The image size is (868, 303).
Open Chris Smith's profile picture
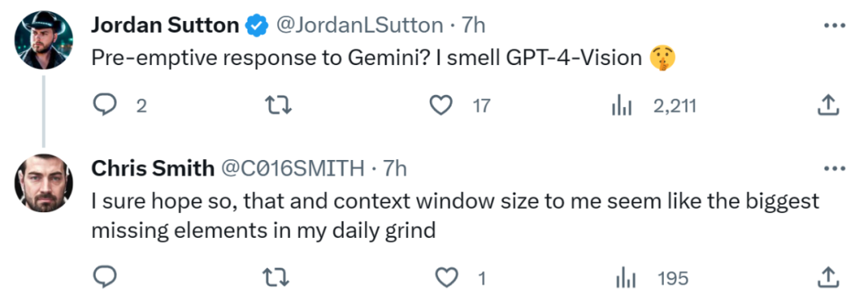43,182
